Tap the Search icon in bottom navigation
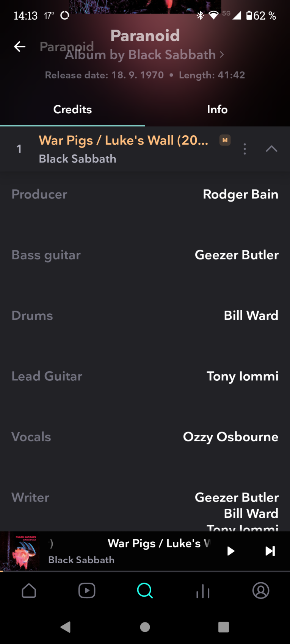This screenshot has height=644, width=290. click(145, 591)
